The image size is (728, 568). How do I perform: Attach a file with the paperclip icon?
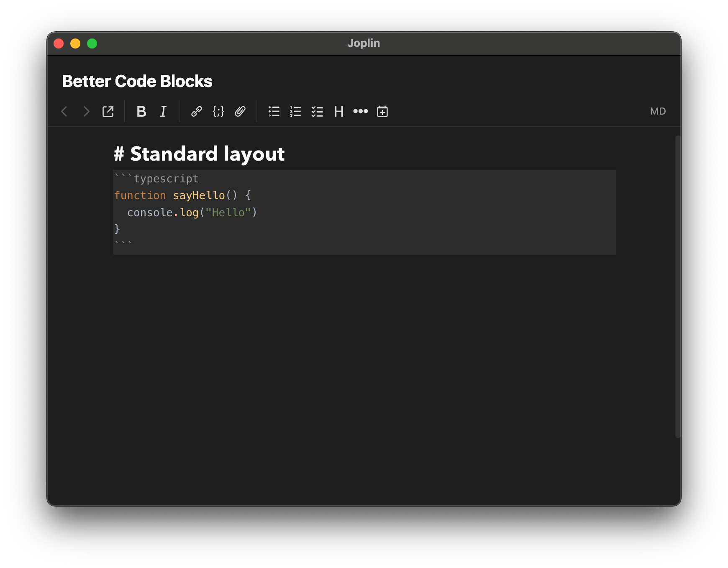point(240,111)
